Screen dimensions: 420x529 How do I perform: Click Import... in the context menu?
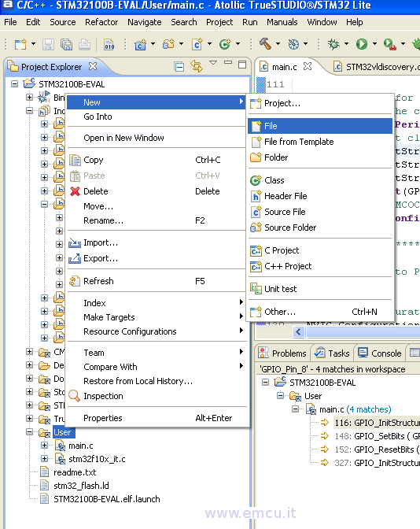coord(157,242)
